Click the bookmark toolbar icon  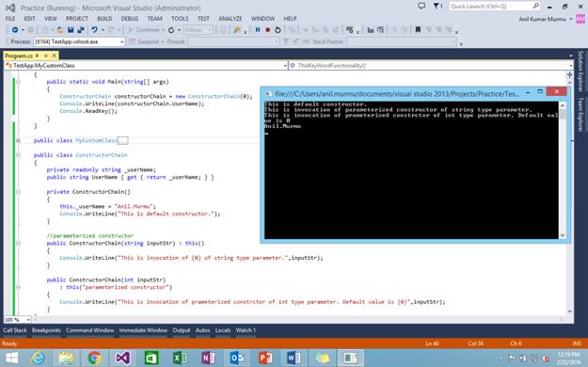(x=418, y=30)
